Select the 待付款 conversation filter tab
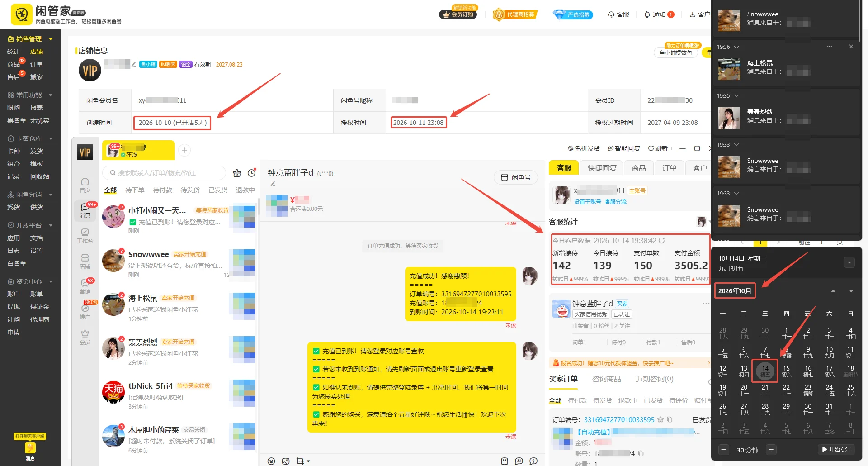The image size is (868, 466). pos(162,190)
